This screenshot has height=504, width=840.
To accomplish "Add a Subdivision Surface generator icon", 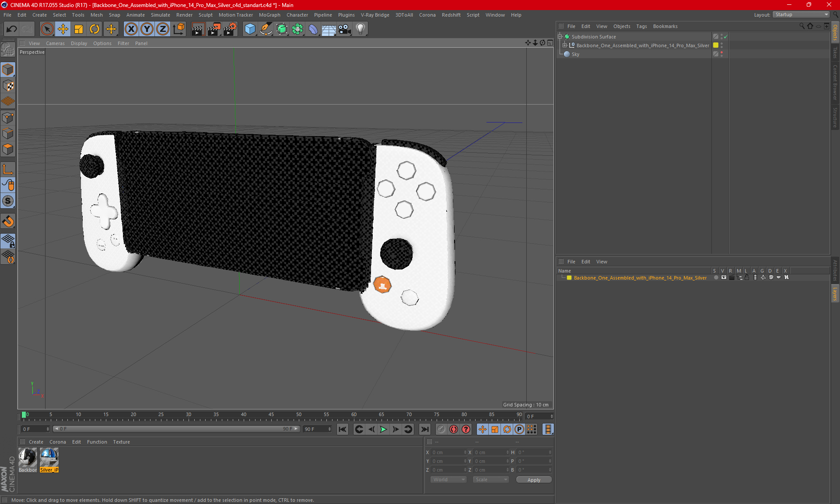I will (282, 29).
